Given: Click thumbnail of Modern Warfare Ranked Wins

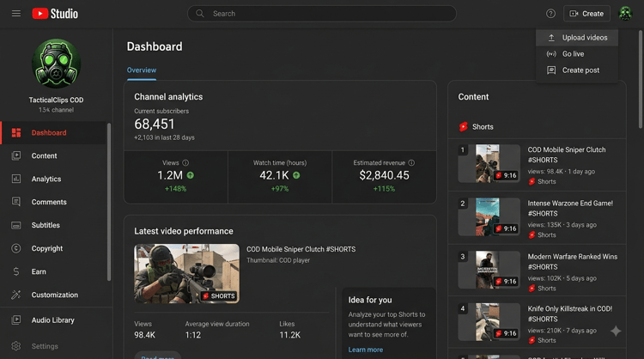Looking at the screenshot, I should tap(489, 270).
